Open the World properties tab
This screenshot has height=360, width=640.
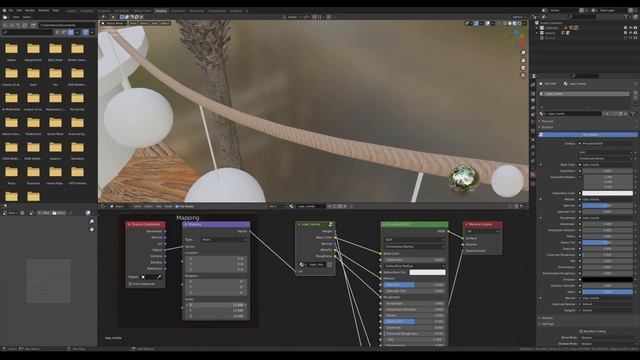pos(533,122)
